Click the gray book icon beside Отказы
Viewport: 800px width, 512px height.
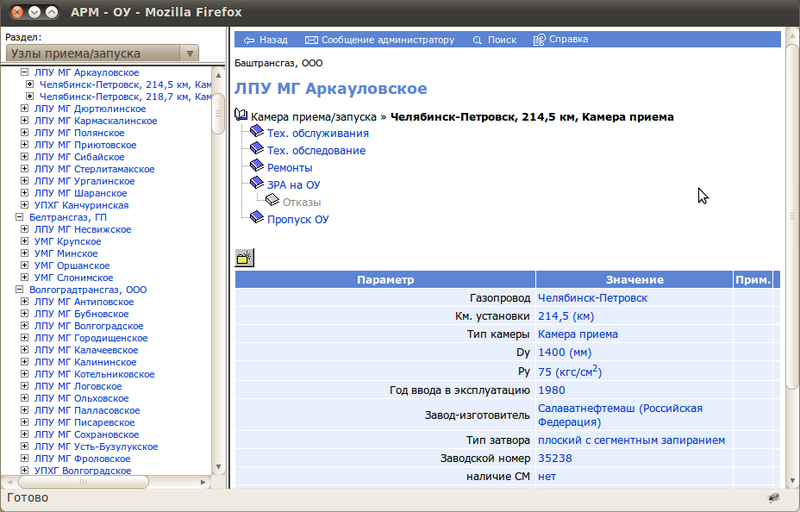(x=272, y=200)
